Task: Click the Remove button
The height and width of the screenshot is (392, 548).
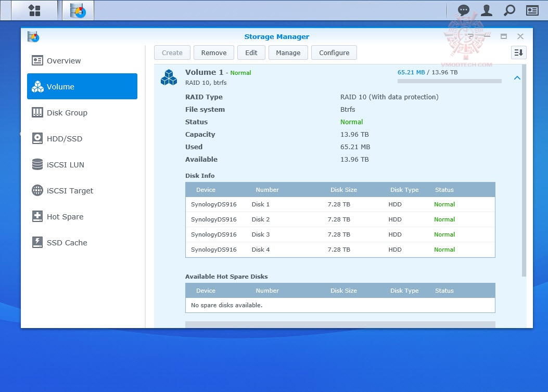Action: click(214, 53)
